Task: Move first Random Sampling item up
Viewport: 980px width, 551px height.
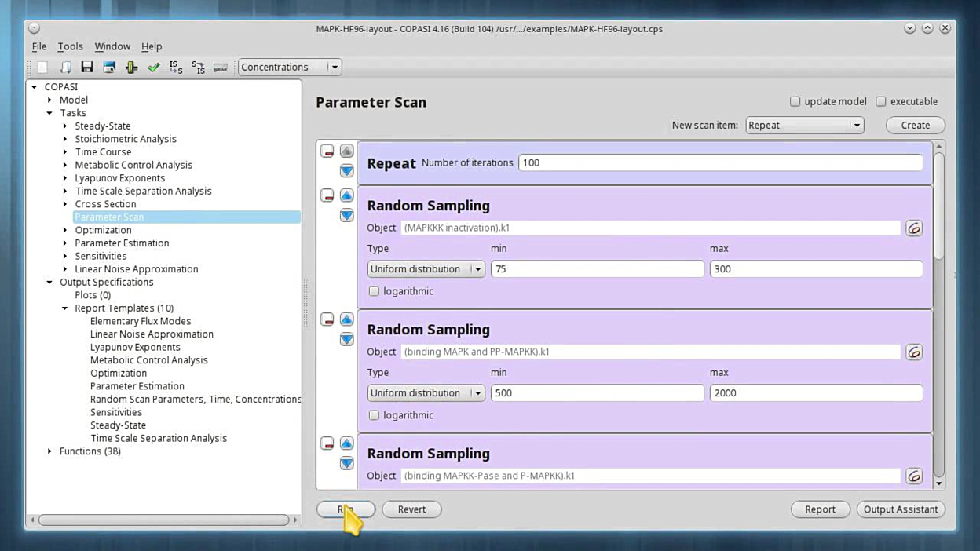Action: click(x=346, y=195)
